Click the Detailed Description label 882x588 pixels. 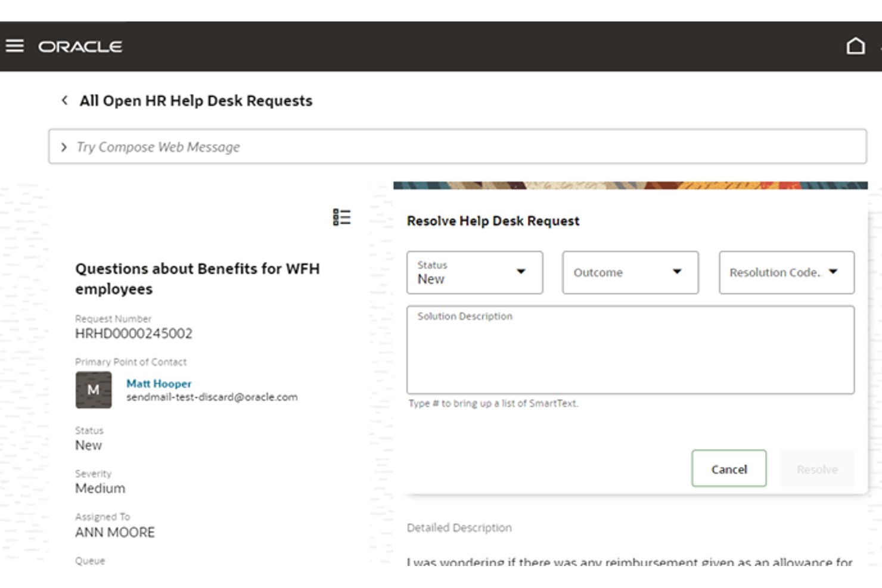click(459, 527)
